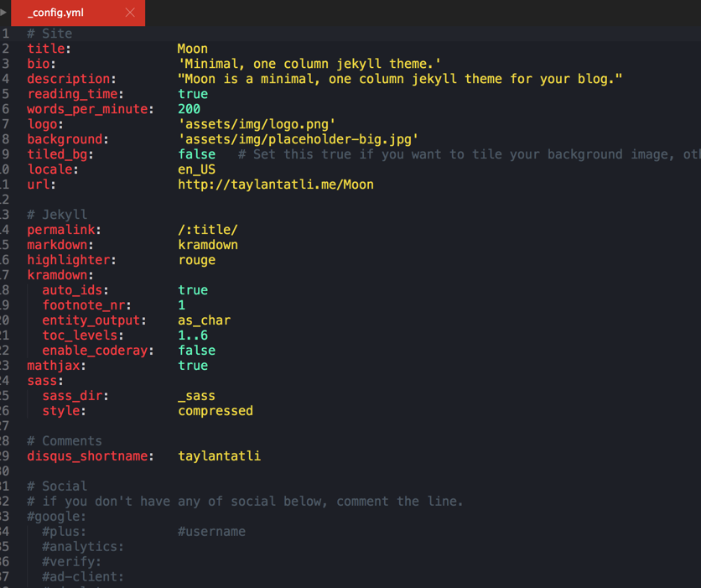Viewport: 701px width, 588px height.
Task: Click the tiled_bg false value
Action: (196, 154)
